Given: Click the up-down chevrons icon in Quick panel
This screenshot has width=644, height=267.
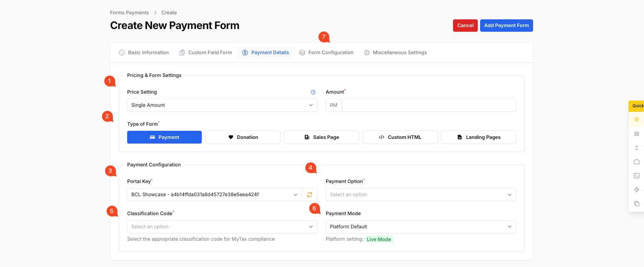Looking at the screenshot, I should [636, 148].
